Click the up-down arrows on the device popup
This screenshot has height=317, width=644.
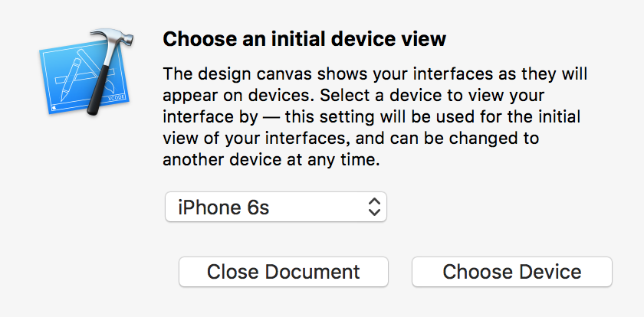(374, 207)
